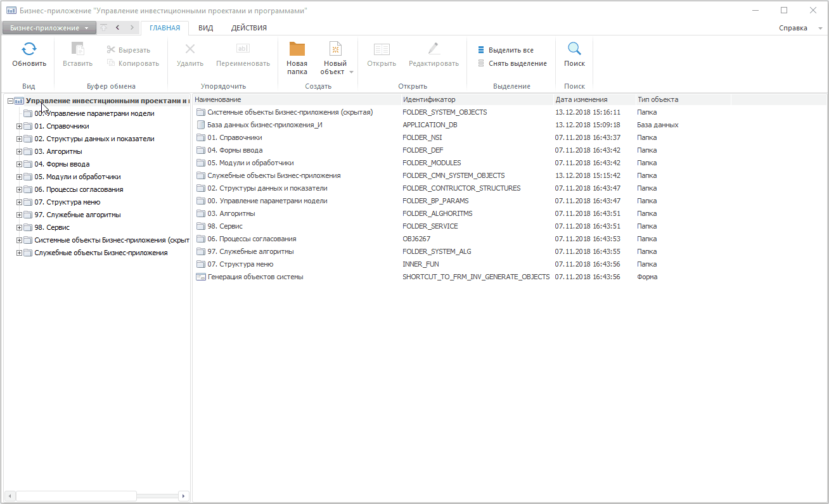Expand the 03. Алгоритмы tree node
This screenshot has height=504, width=829.
(19, 151)
